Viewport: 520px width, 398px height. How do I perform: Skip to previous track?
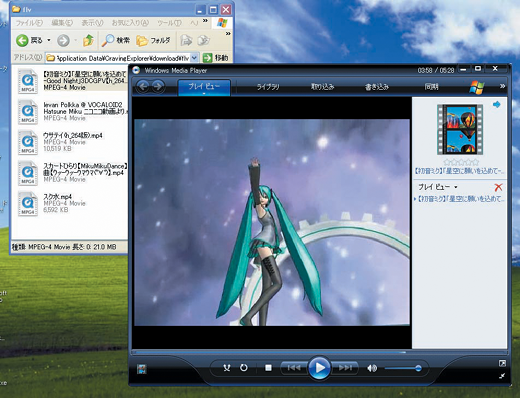[294, 368]
